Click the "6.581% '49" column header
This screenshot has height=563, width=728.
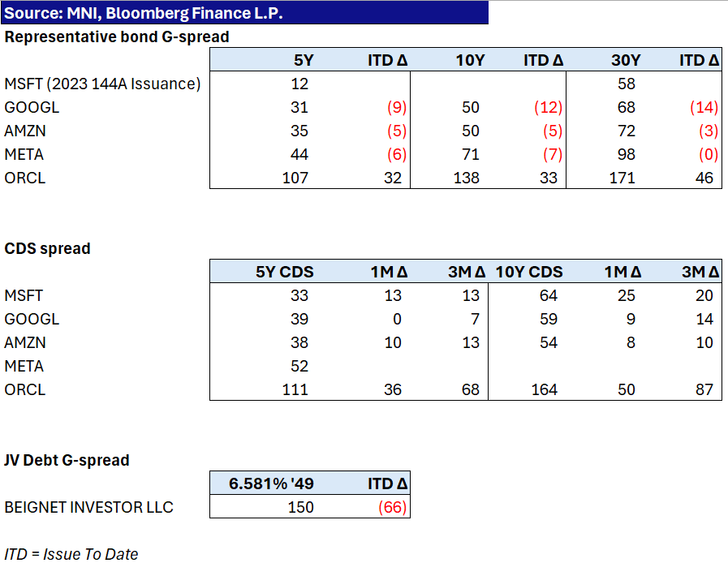click(271, 484)
